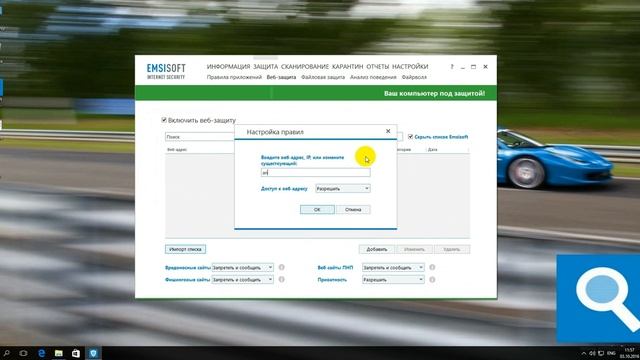Click the help question mark icon
The width and height of the screenshot is (640, 360).
(452, 67)
